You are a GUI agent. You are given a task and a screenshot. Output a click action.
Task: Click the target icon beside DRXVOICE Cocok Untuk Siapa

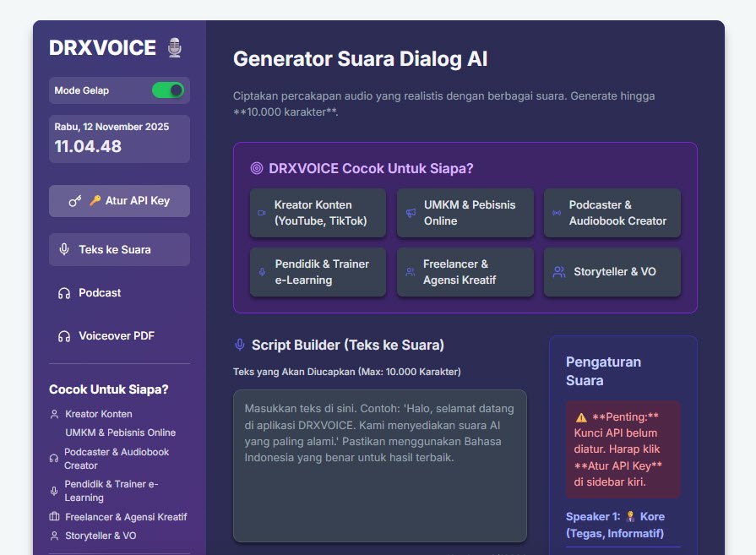pos(257,168)
